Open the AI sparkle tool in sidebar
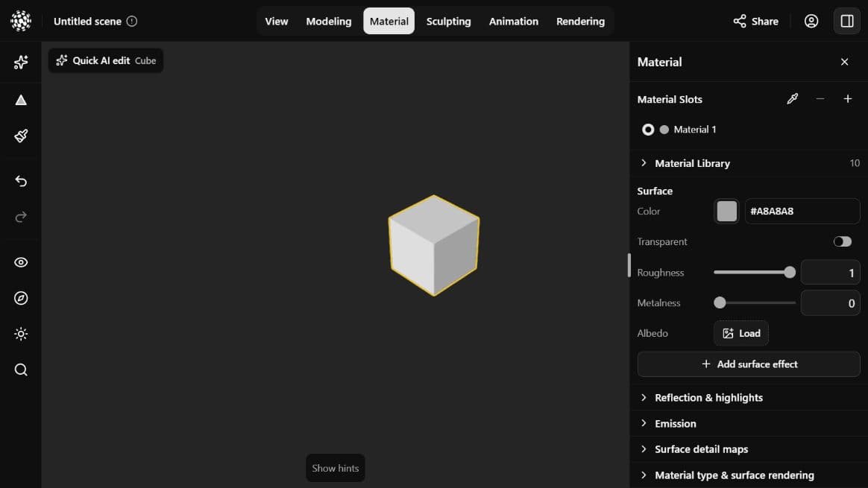Screen dimensions: 868x488 click(x=20, y=62)
